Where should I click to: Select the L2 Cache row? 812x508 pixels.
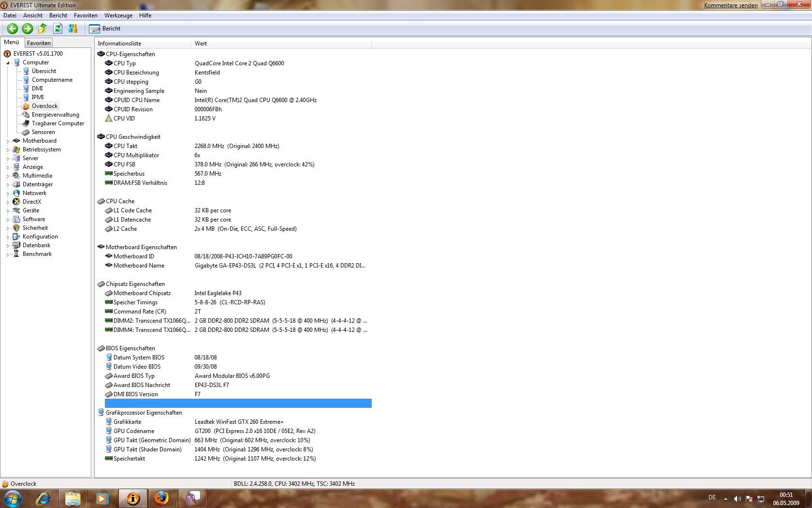(238, 229)
